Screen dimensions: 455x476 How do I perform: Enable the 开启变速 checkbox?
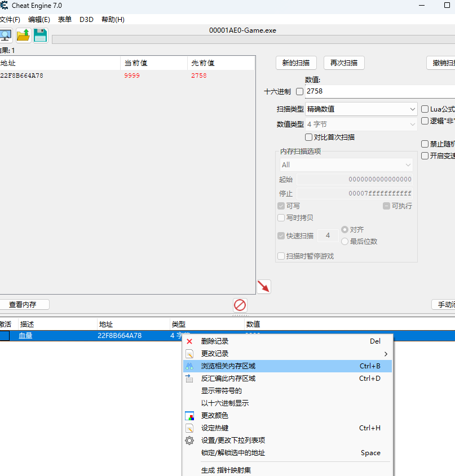click(x=425, y=155)
